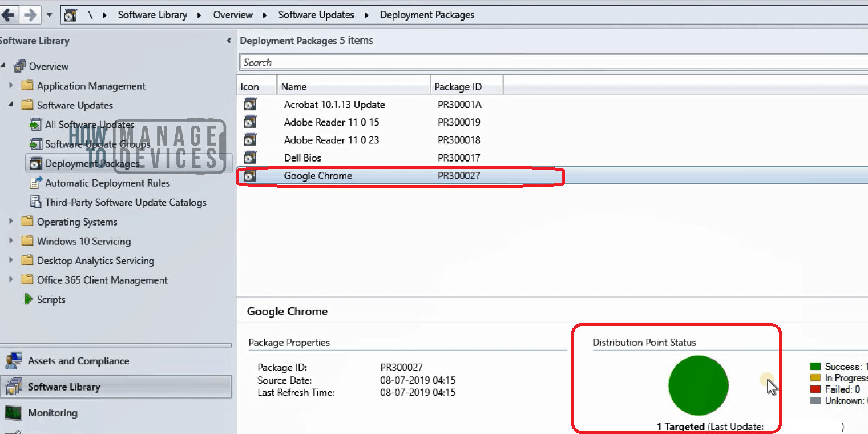Image resolution: width=868 pixels, height=434 pixels.
Task: Select the Dell Bios package name
Action: click(302, 158)
